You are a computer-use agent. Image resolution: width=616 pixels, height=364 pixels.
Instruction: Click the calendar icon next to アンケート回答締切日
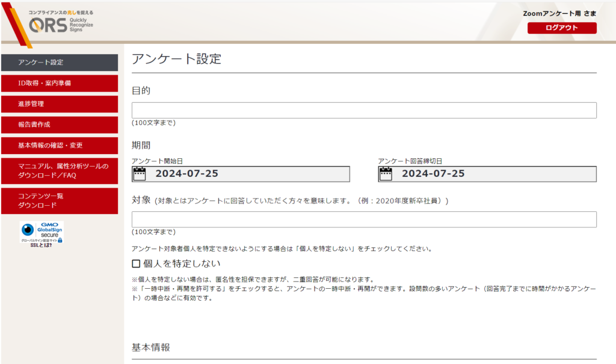(385, 174)
